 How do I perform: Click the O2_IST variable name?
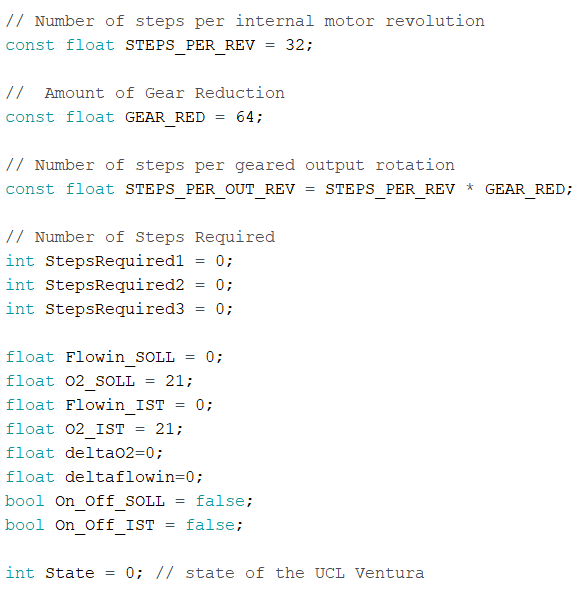95,430
